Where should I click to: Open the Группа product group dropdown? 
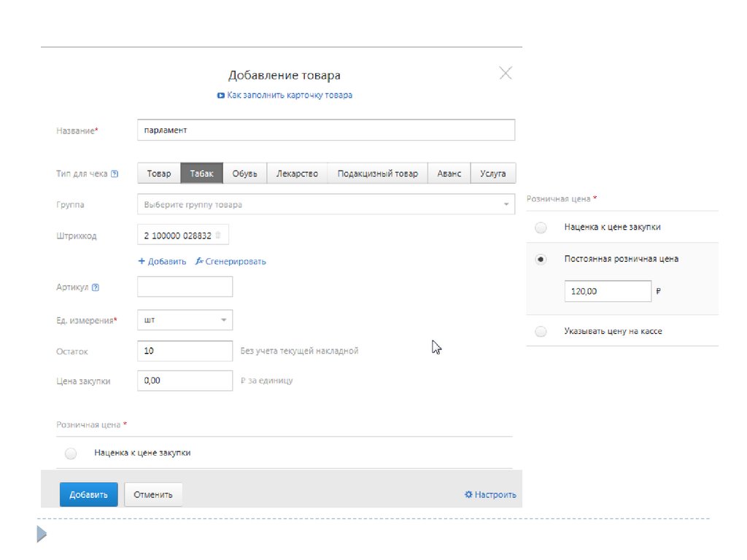(x=326, y=205)
